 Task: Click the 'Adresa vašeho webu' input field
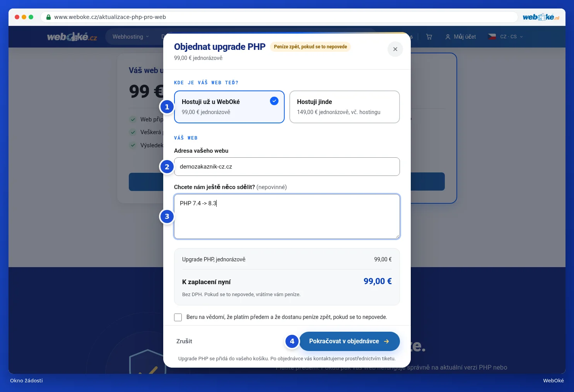[287, 167]
